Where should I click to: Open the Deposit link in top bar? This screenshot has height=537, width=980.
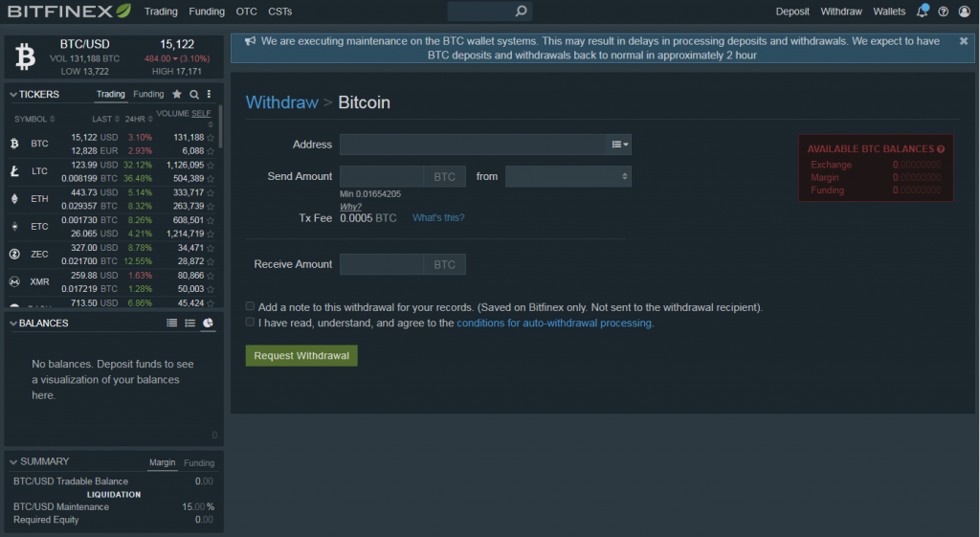tap(792, 11)
